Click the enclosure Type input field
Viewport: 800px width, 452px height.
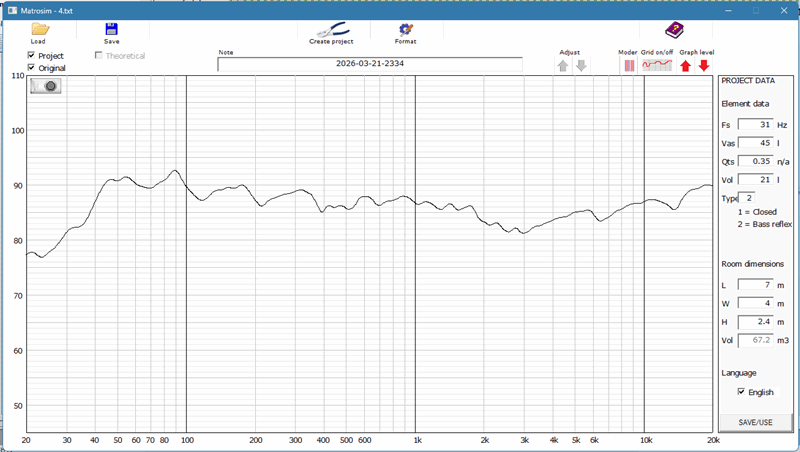[747, 199]
